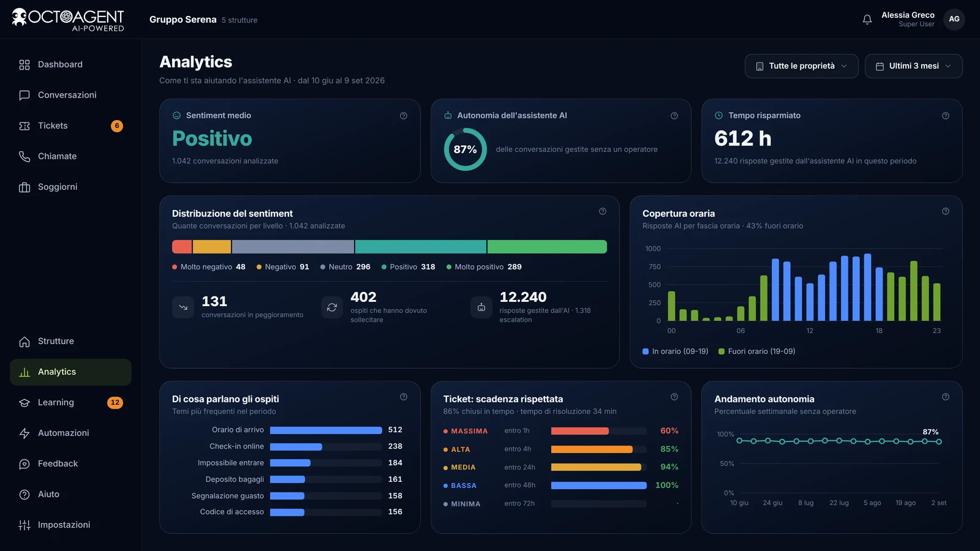Image resolution: width=980 pixels, height=551 pixels.
Task: Go to Dashboard in sidebar
Action: pos(70,65)
